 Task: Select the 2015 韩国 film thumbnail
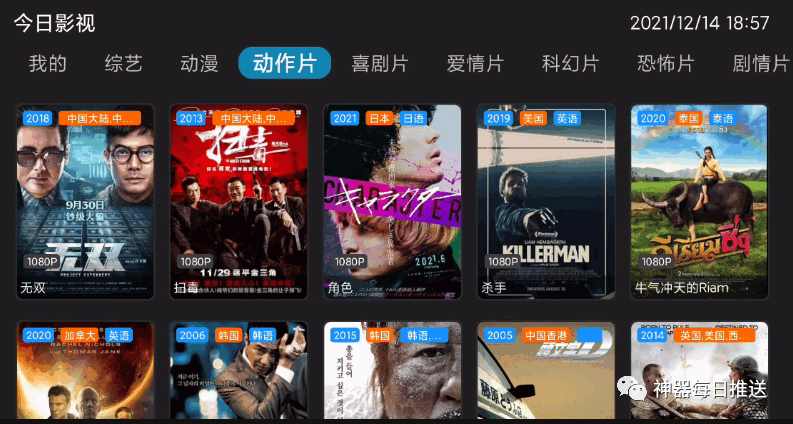pos(392,370)
